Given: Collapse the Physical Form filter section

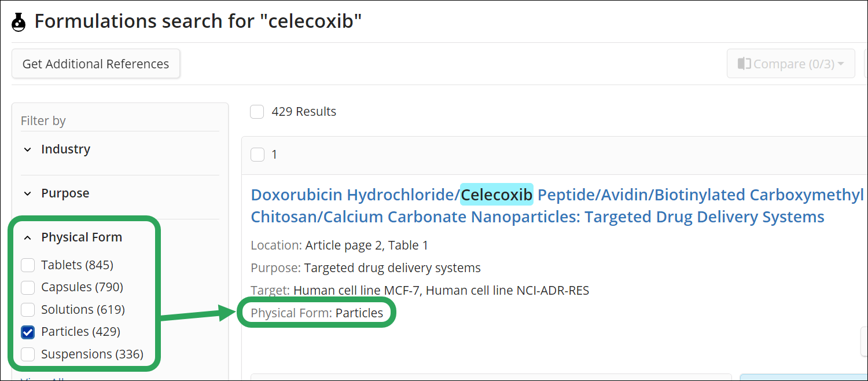Looking at the screenshot, I should [x=27, y=237].
